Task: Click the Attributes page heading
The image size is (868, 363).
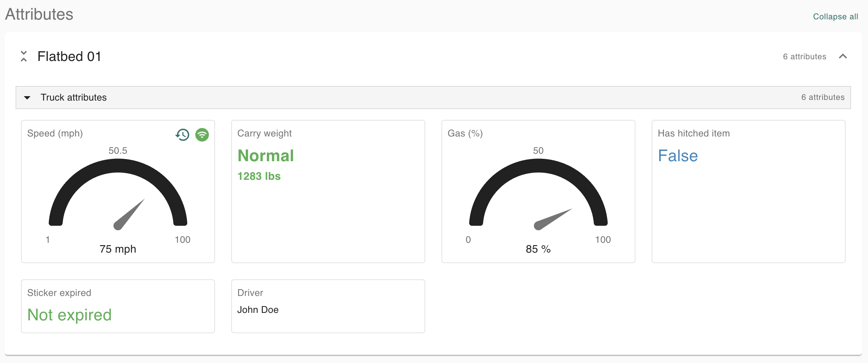Action: coord(39,14)
